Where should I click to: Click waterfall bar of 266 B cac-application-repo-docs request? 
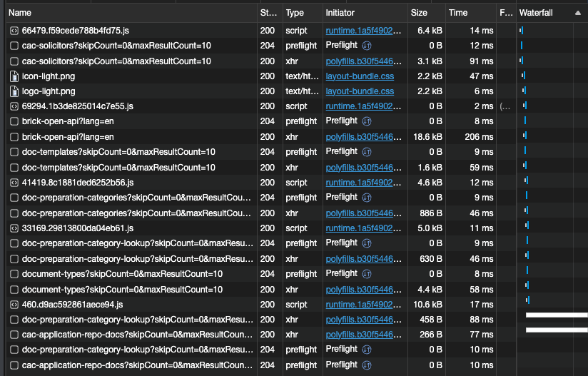(x=557, y=330)
